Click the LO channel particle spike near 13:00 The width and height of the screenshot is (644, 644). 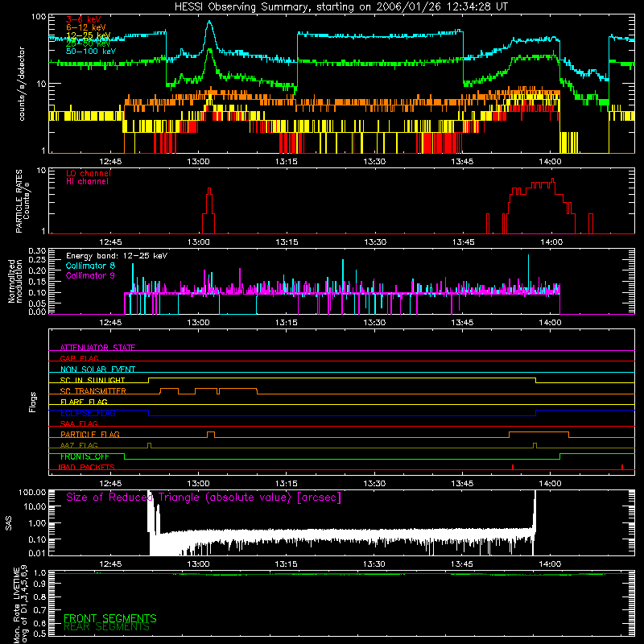click(x=208, y=210)
